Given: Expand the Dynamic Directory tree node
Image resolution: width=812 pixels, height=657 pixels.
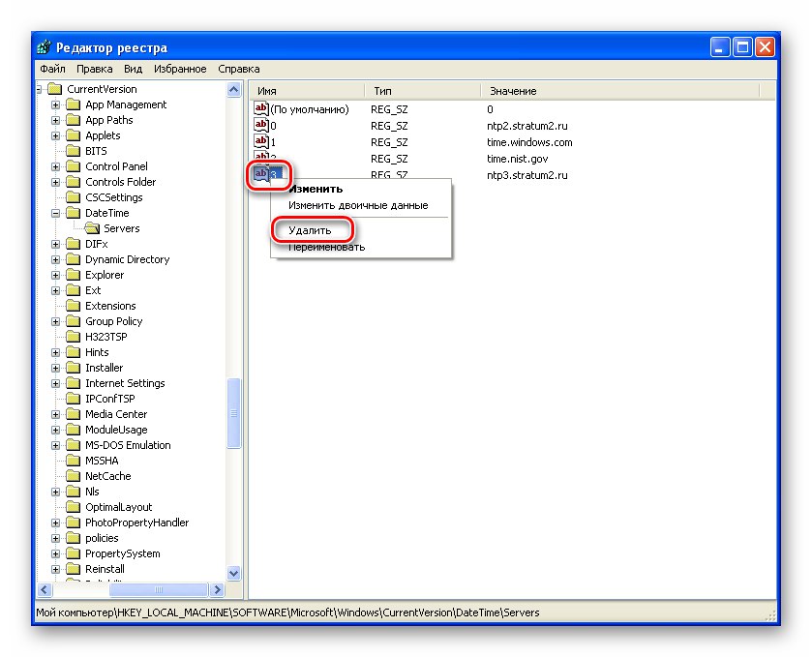Looking at the screenshot, I should tap(55, 259).
